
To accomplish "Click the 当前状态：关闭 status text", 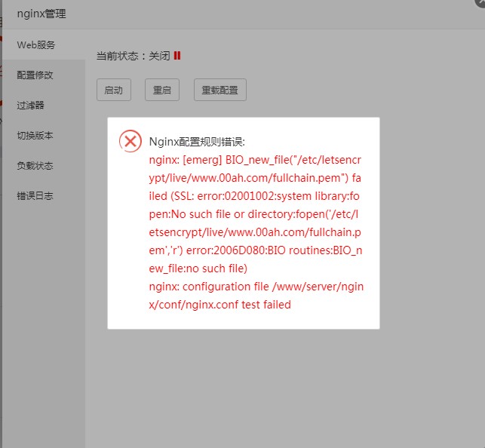I will (x=134, y=56).
